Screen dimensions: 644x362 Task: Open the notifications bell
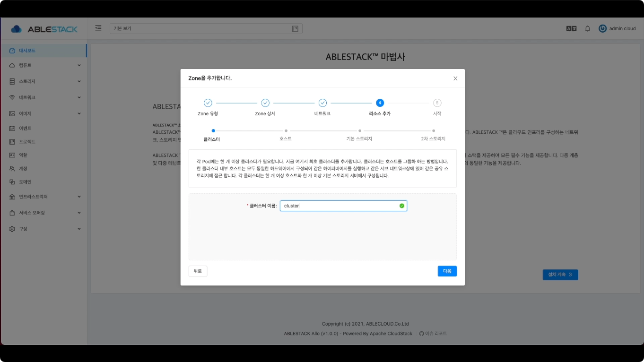point(588,28)
